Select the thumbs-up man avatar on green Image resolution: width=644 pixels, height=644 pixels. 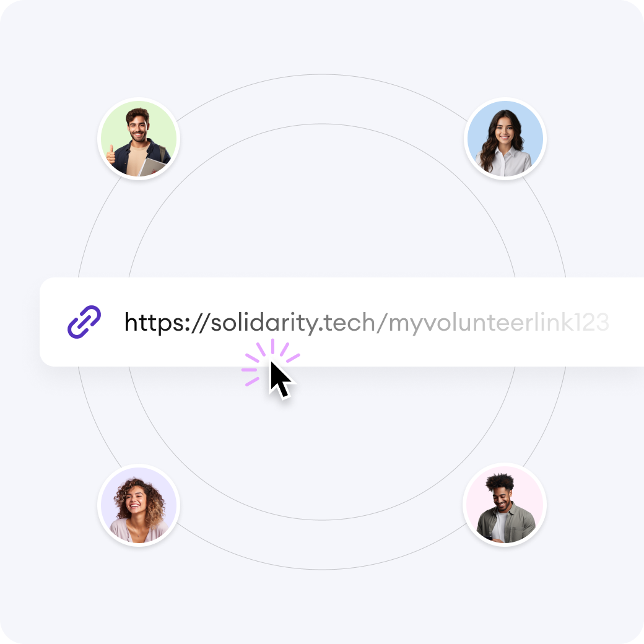(139, 139)
